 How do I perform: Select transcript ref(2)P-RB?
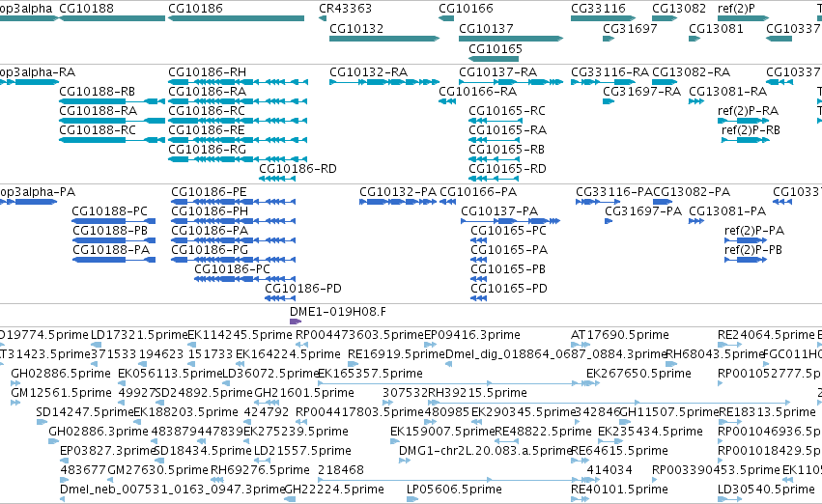pos(751,130)
